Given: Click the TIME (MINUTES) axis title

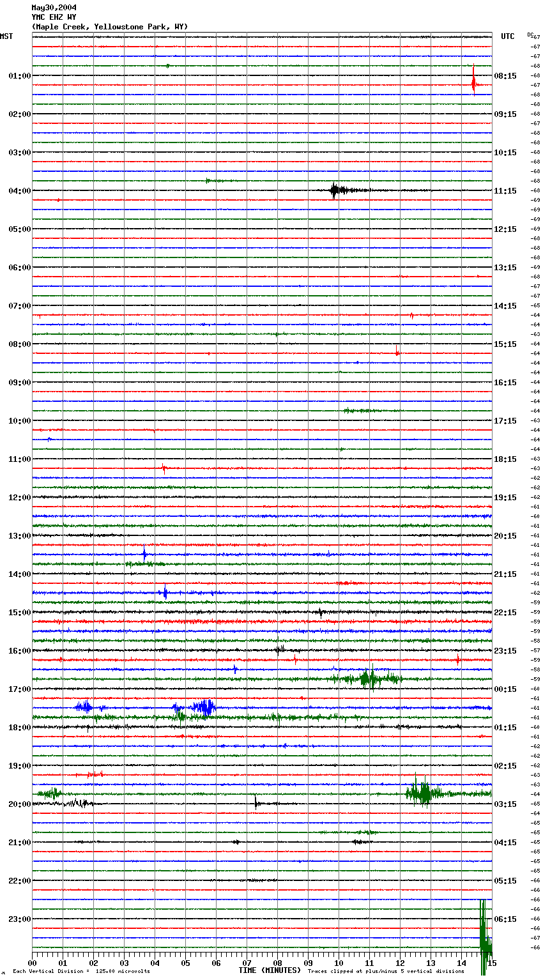Looking at the screenshot, I should coord(270,970).
